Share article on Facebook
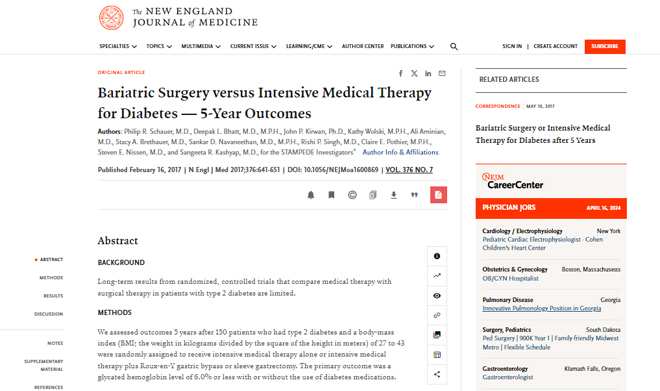 point(401,74)
